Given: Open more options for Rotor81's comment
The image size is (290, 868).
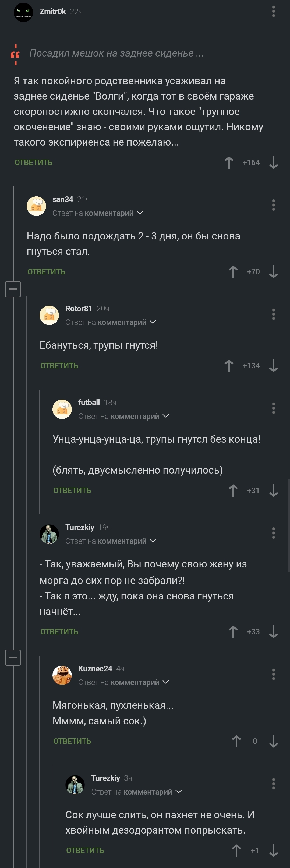Looking at the screenshot, I should 273,314.
